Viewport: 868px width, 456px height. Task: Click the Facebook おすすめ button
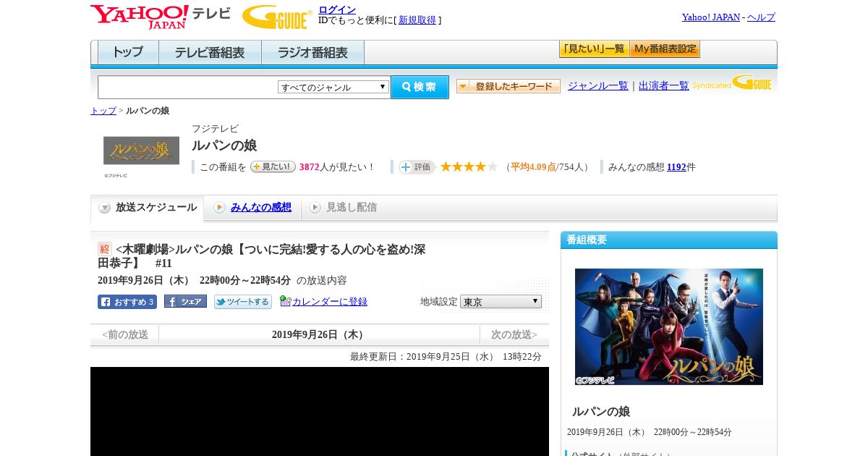pyautogui.click(x=127, y=302)
